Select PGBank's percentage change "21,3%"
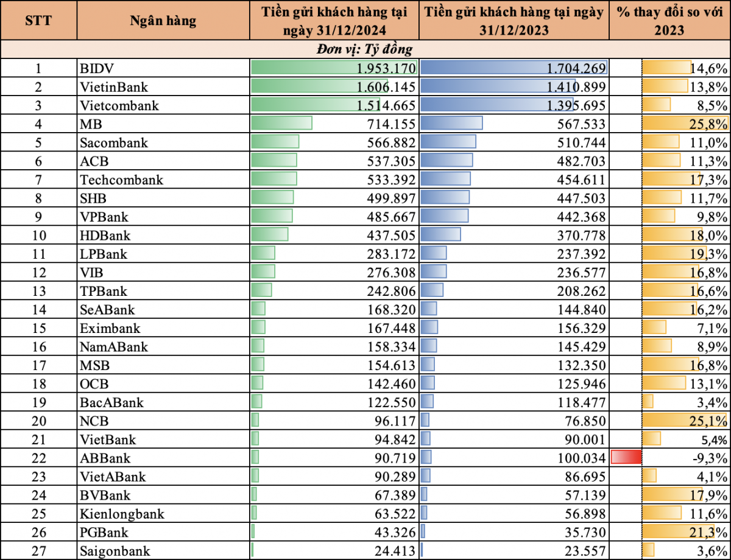 [710, 533]
